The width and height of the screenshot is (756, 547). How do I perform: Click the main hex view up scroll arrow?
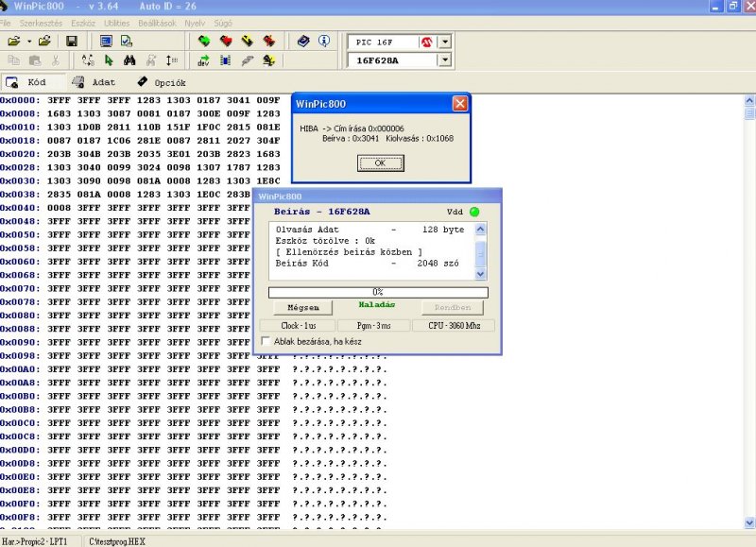click(749, 101)
